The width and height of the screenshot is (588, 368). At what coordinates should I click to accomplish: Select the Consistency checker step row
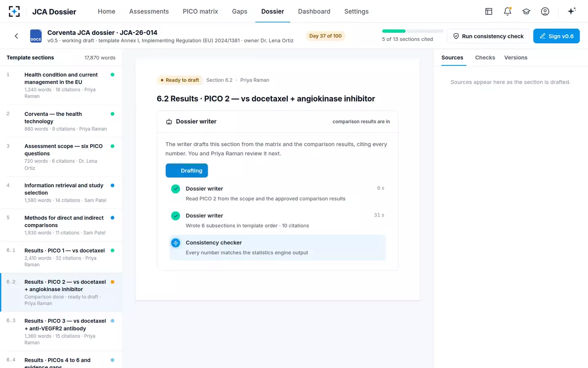pos(278,247)
